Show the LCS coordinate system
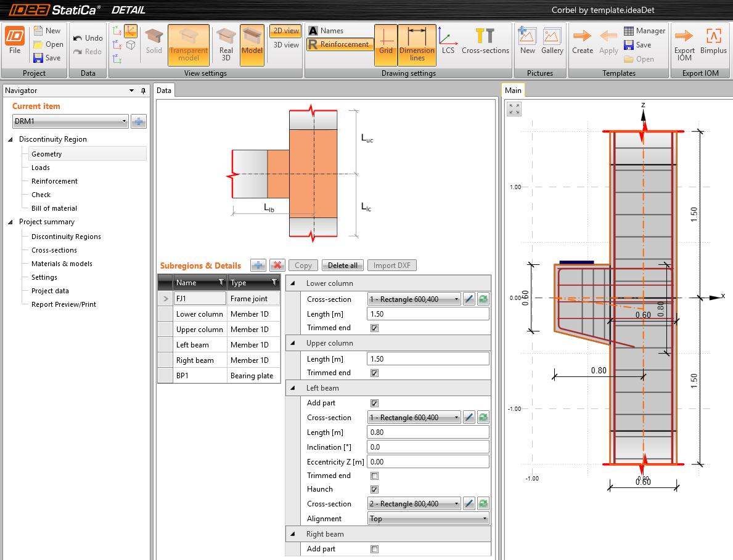Screen dimensions: 733x560 448,42
